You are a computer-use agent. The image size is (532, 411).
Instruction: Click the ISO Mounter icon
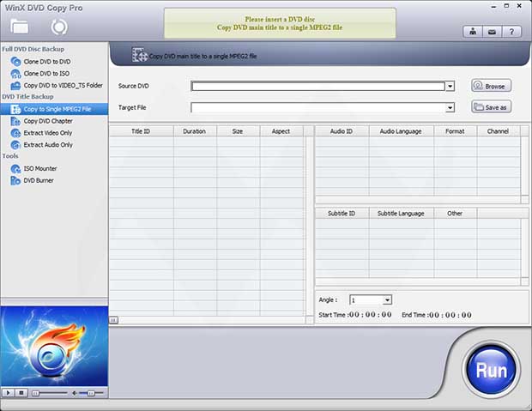(15, 169)
